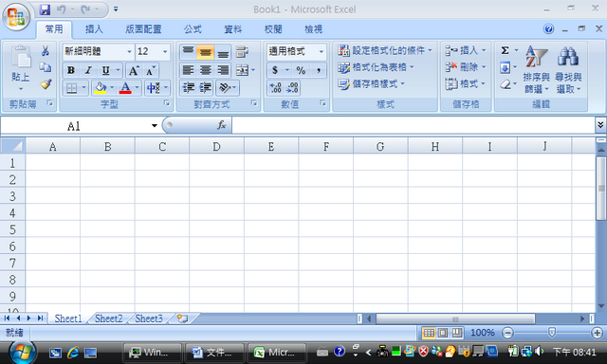Toggle underline formatting
Image resolution: width=607 pixels, height=364 pixels.
(x=105, y=70)
